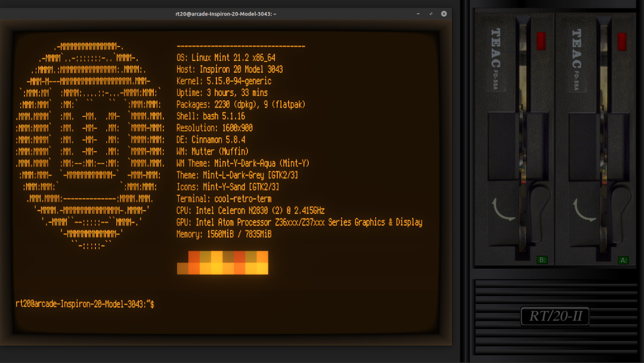This screenshot has width=644, height=363.
Task: Click the 'Terminal: cool-retro-term' line
Action: (x=224, y=199)
